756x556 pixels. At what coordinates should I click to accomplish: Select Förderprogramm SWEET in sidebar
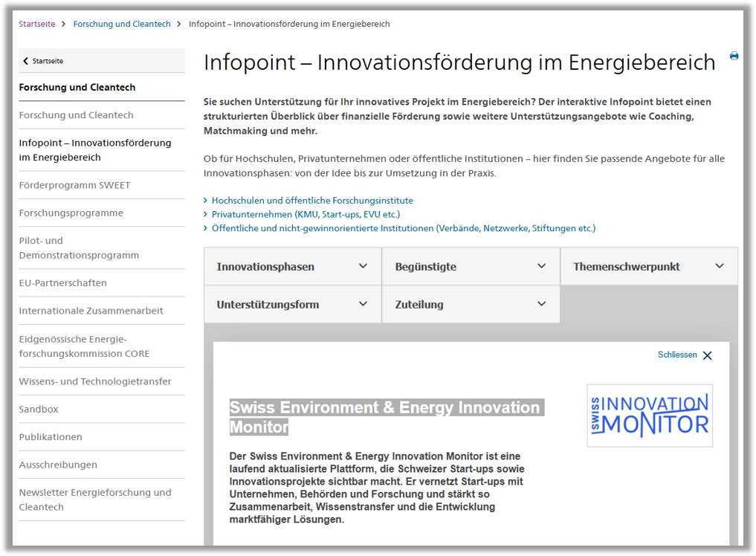pos(74,185)
